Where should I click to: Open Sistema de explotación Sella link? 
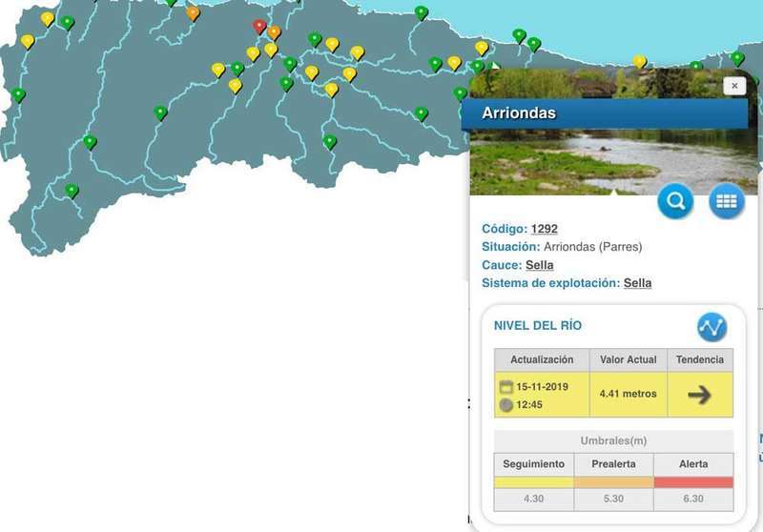tap(637, 283)
